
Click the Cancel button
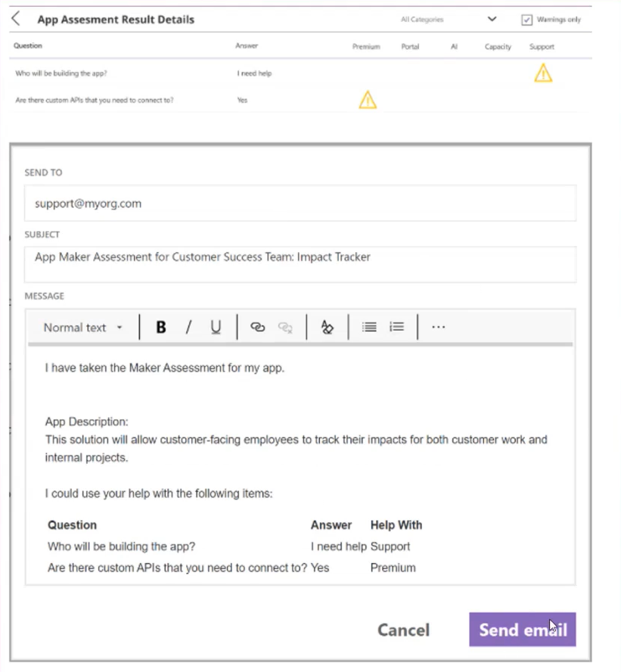coord(403,630)
